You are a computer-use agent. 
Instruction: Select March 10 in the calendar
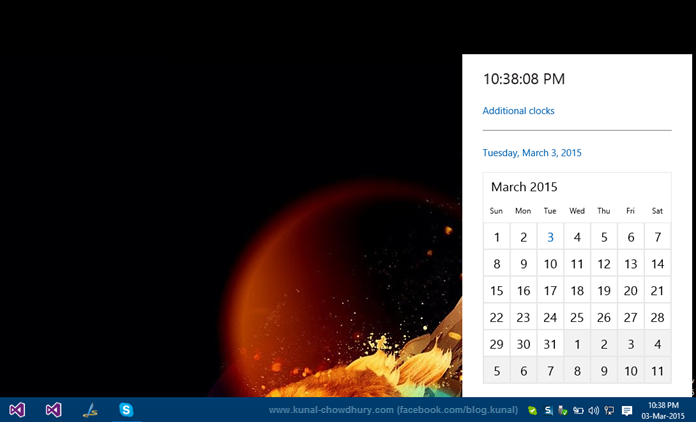click(x=550, y=264)
